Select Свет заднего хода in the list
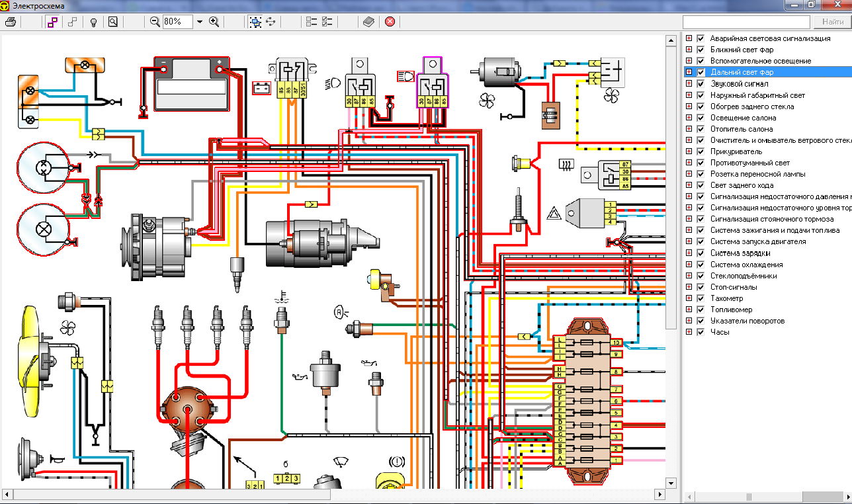 coord(742,185)
